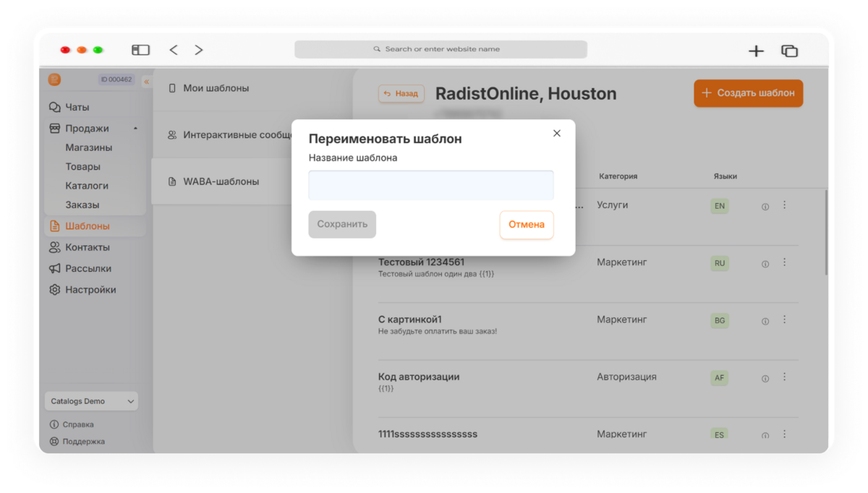
Task: Go forward with browser forward arrow
Action: click(199, 50)
